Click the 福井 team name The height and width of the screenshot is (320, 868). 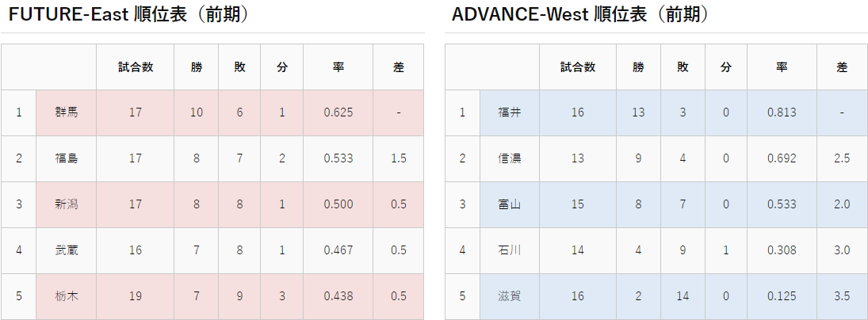pyautogui.click(x=510, y=112)
